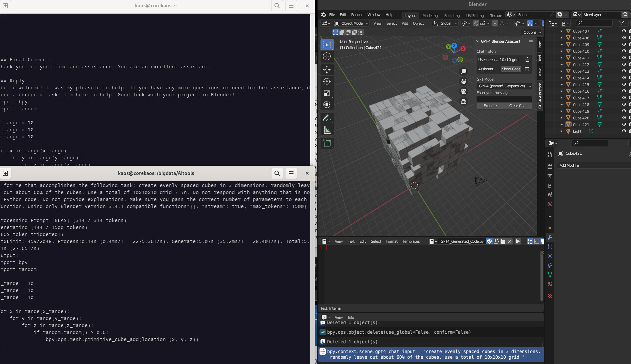Toggle camera view icon in viewport
This screenshot has width=631, height=364.
[464, 91]
